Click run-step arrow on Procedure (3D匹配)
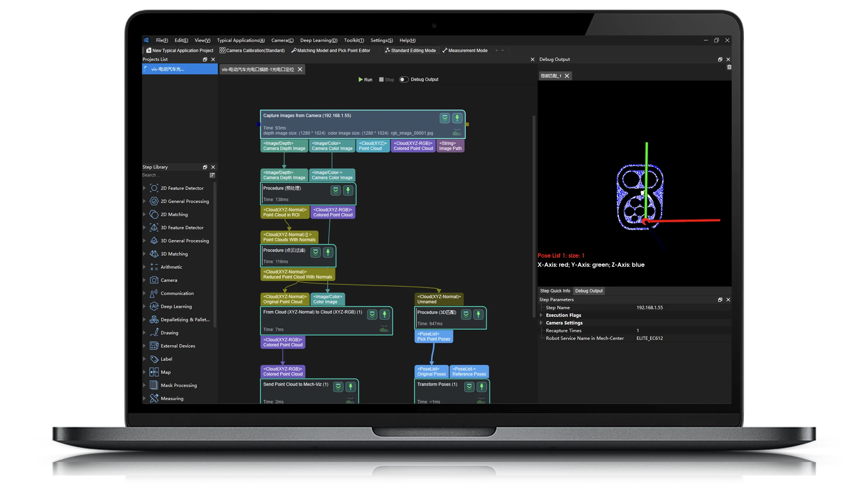 [478, 314]
